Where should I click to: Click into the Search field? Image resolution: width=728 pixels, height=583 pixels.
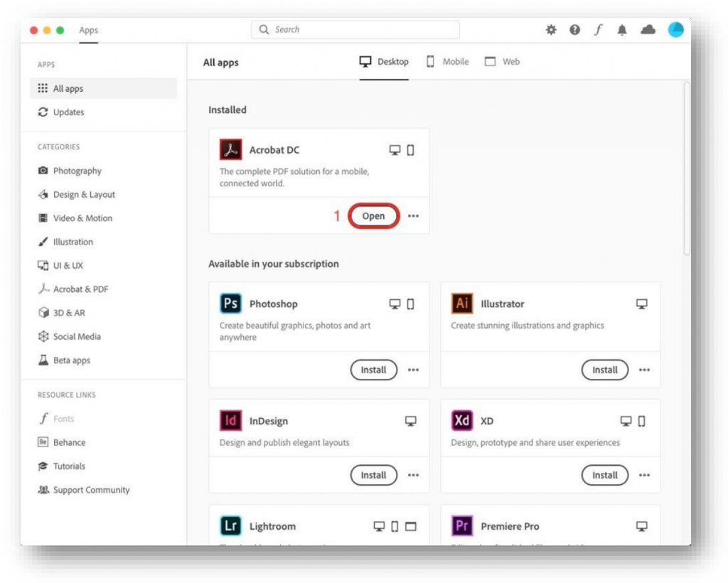click(355, 30)
